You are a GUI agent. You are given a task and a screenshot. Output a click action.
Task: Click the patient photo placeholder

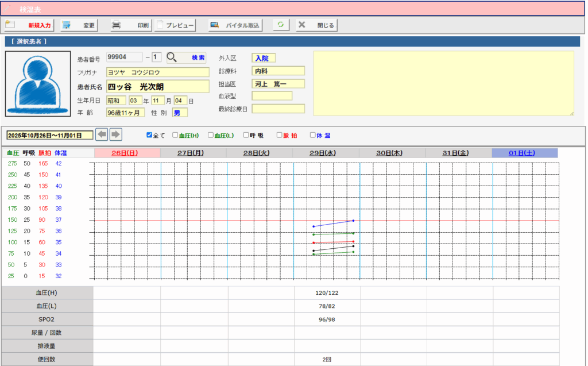(38, 83)
